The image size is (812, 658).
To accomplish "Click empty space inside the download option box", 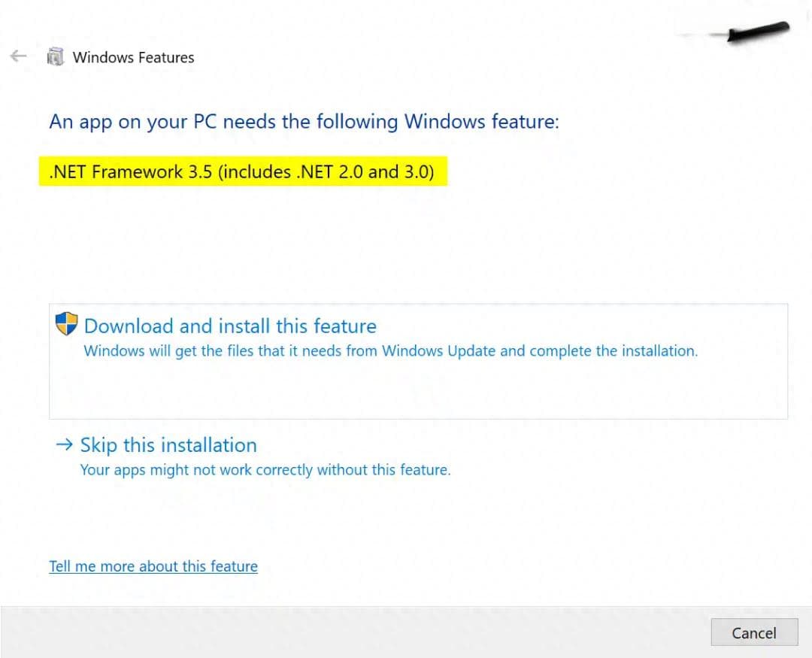I will 419,391.
